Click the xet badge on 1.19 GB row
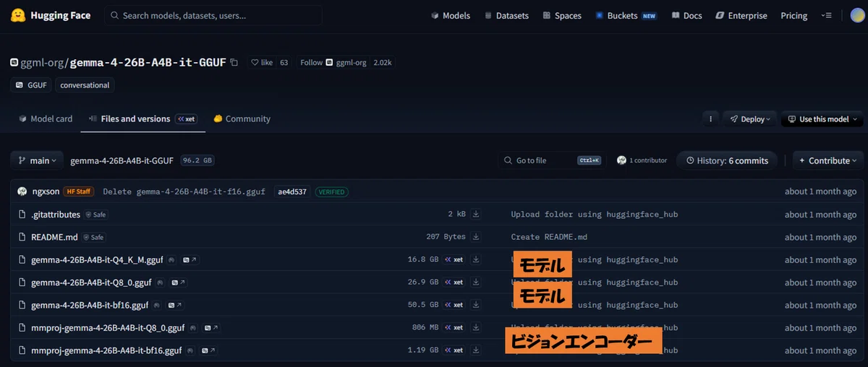 pyautogui.click(x=454, y=350)
